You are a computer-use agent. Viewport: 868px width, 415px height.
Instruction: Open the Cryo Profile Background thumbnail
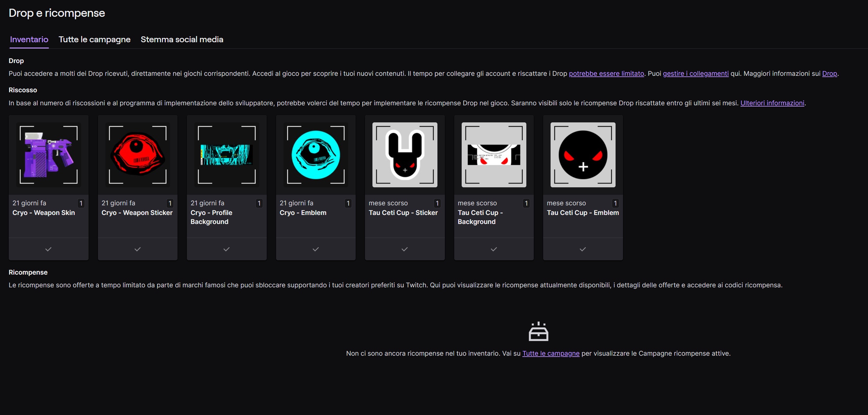(226, 155)
